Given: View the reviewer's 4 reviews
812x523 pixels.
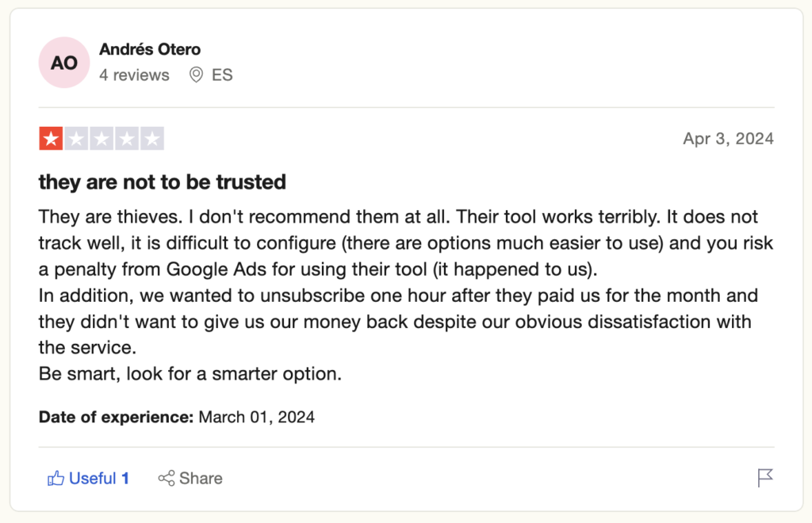Looking at the screenshot, I should pos(134,75).
